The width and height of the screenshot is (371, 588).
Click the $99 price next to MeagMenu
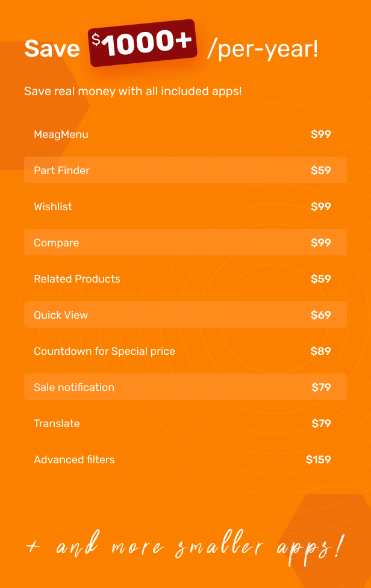tap(321, 134)
